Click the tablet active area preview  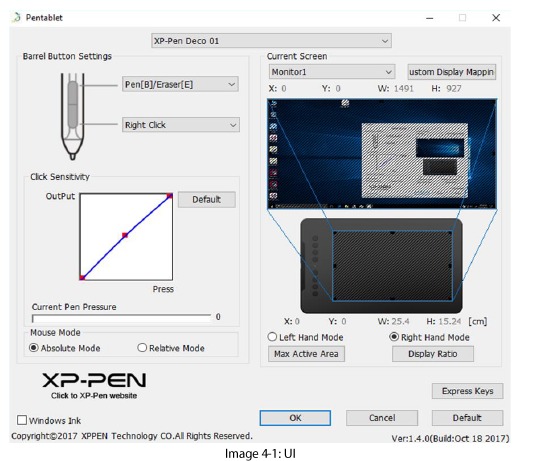tap(392, 266)
